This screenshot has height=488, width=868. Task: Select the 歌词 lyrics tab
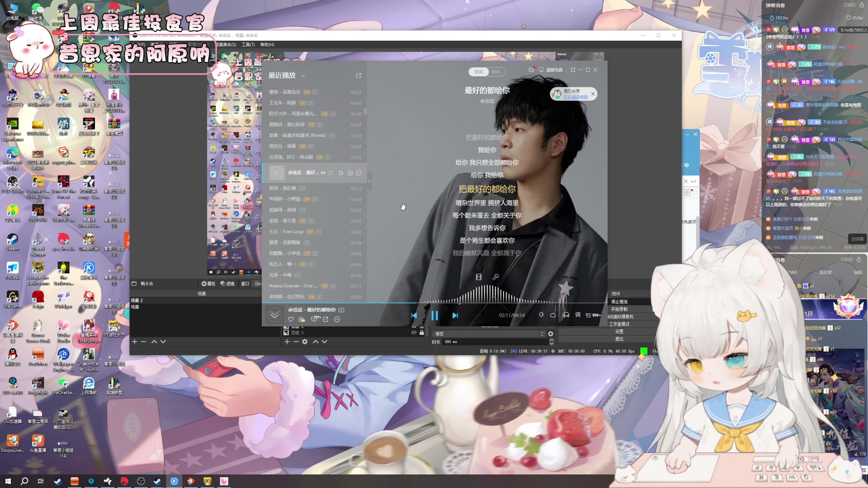tap(478, 72)
